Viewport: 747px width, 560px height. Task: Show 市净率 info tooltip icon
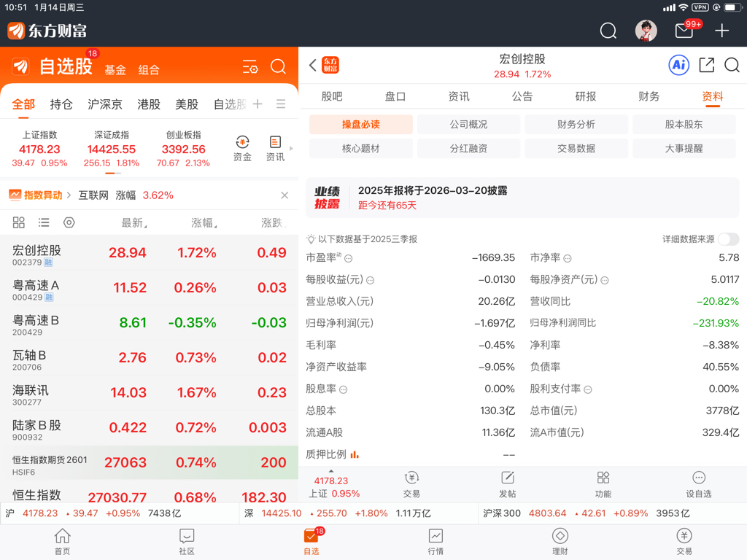568,259
